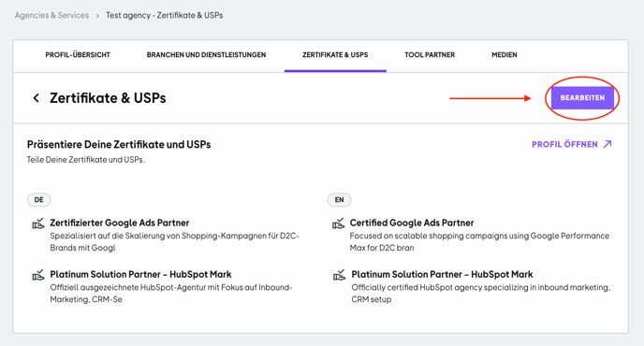
Task: Open the Medien tab
Action: [x=505, y=55]
